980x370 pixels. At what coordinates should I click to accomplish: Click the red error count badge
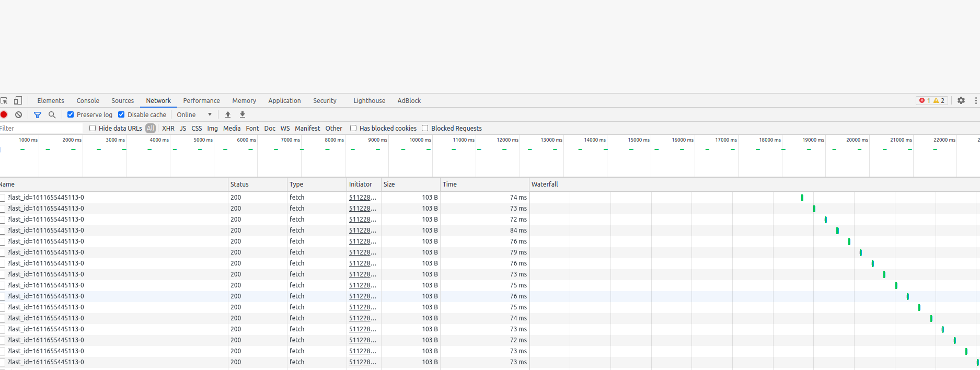tap(925, 101)
